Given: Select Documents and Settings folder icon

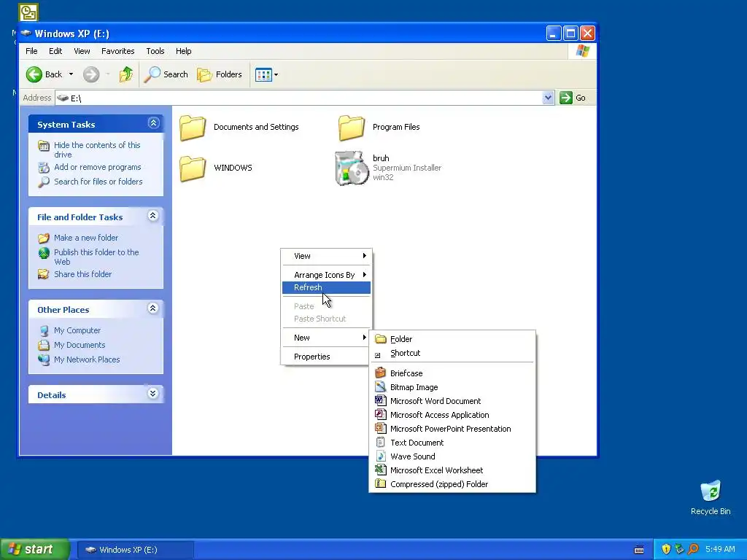Looking at the screenshot, I should click(193, 128).
